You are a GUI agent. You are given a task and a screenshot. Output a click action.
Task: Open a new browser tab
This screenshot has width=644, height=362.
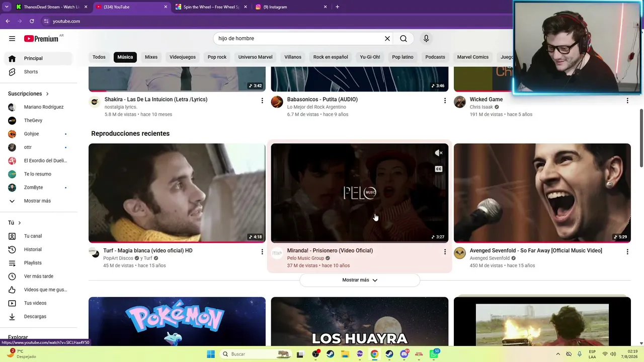click(337, 7)
